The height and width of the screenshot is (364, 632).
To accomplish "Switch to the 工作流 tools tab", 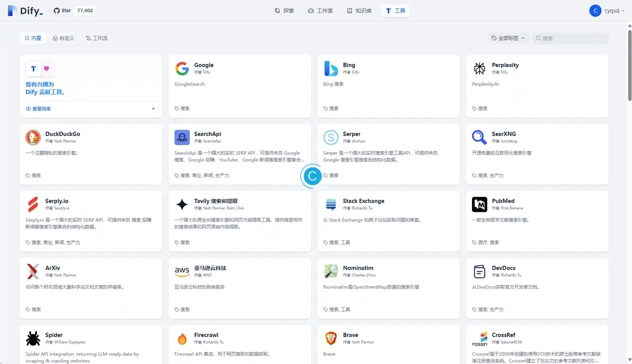I will tap(97, 38).
